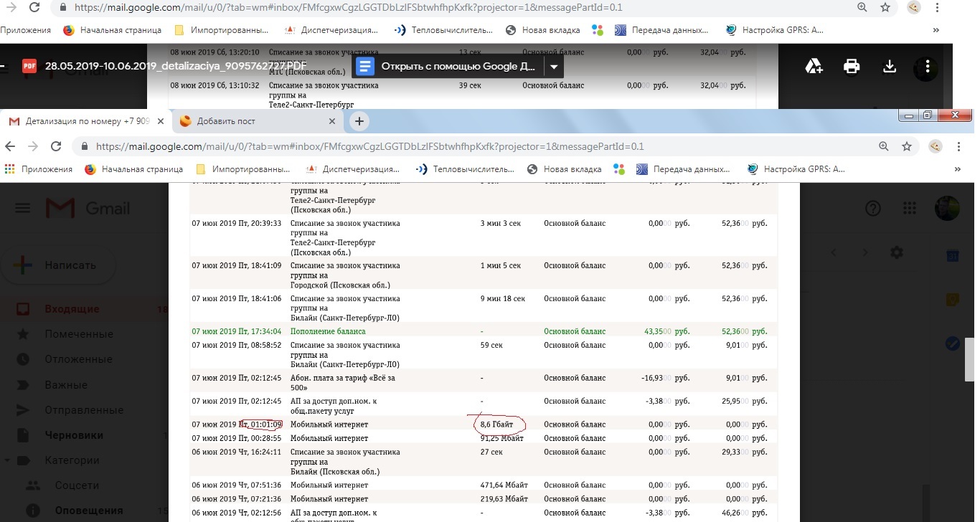Click the bookmark star in back window address bar
This screenshot has width=980, height=522.
[x=885, y=8]
